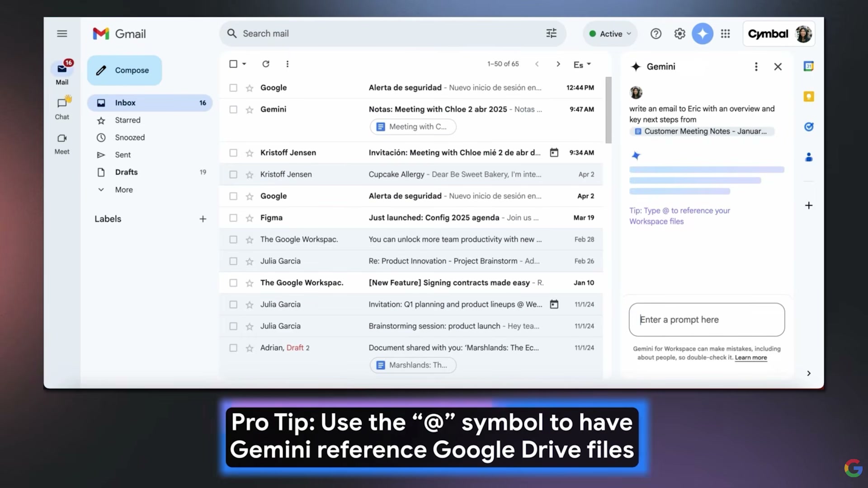Open Just launched: Config 2025 agenda email

(411, 218)
